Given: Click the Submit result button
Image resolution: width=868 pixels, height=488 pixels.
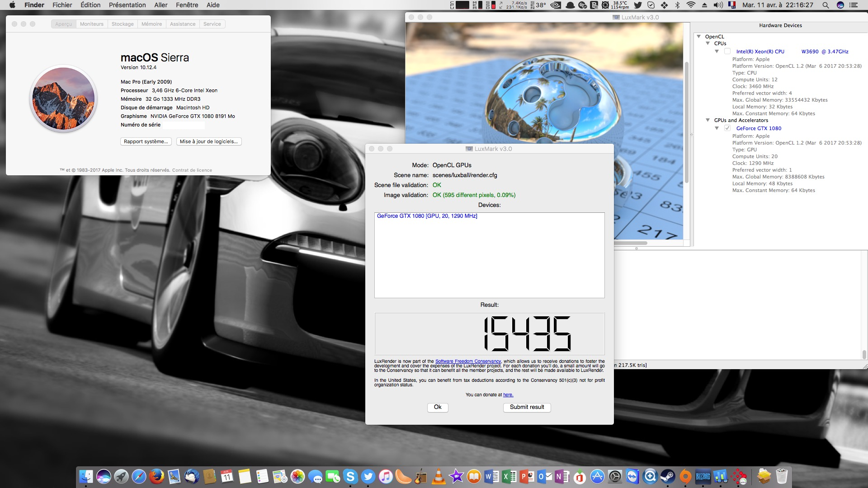Looking at the screenshot, I should (527, 407).
